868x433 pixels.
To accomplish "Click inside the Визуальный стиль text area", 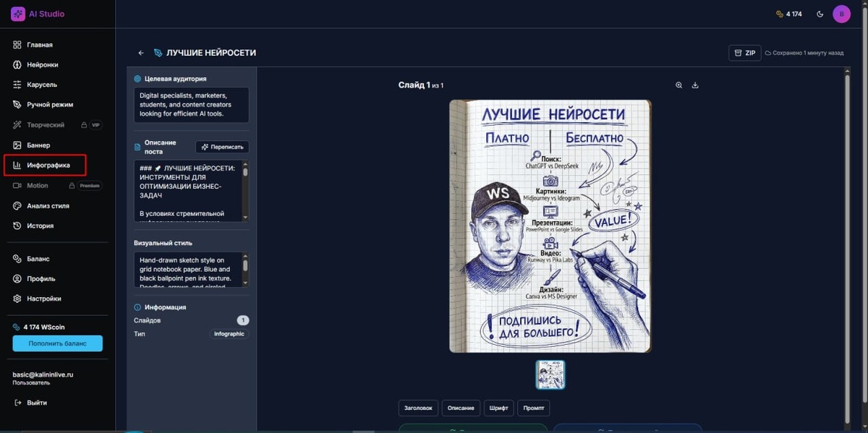I will click(188, 270).
